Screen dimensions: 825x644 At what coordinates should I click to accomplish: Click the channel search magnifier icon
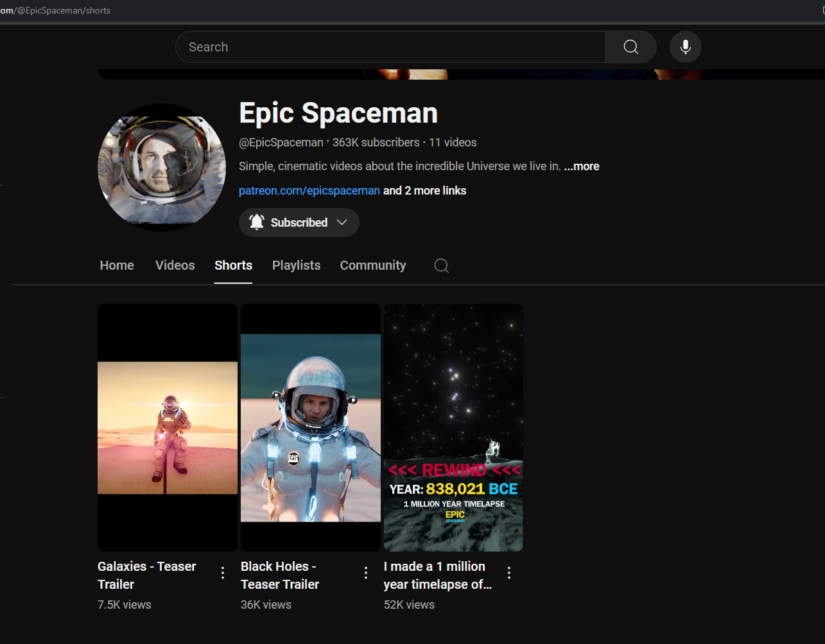coord(442,266)
